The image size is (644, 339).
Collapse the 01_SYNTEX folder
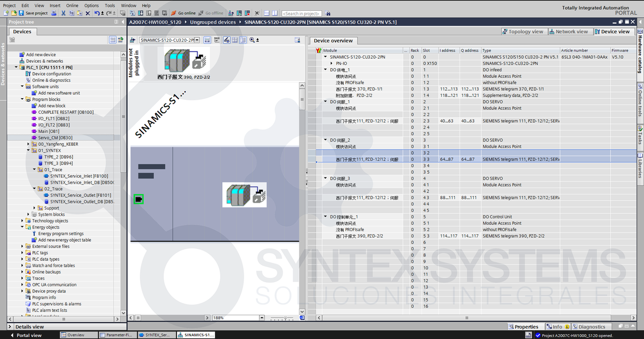click(28, 151)
